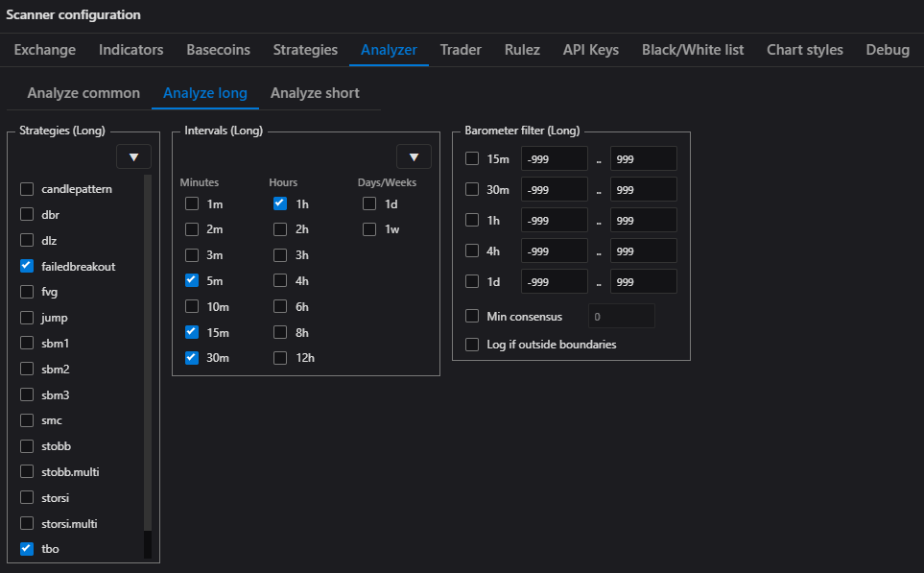The height and width of the screenshot is (573, 924).
Task: Enable the 6h interval
Action: [280, 306]
